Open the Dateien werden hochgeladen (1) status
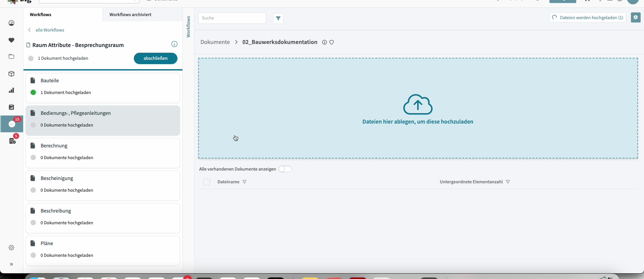The image size is (644, 279). click(588, 17)
